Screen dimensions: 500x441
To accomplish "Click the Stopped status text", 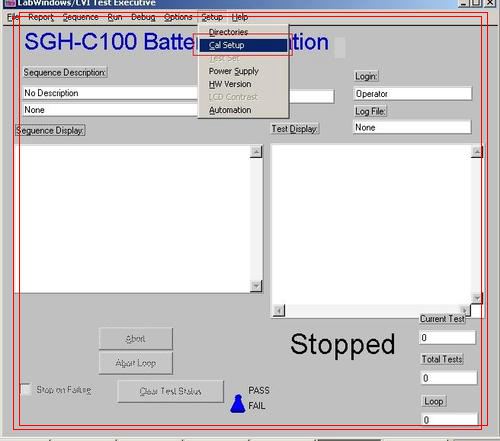I will point(343,344).
